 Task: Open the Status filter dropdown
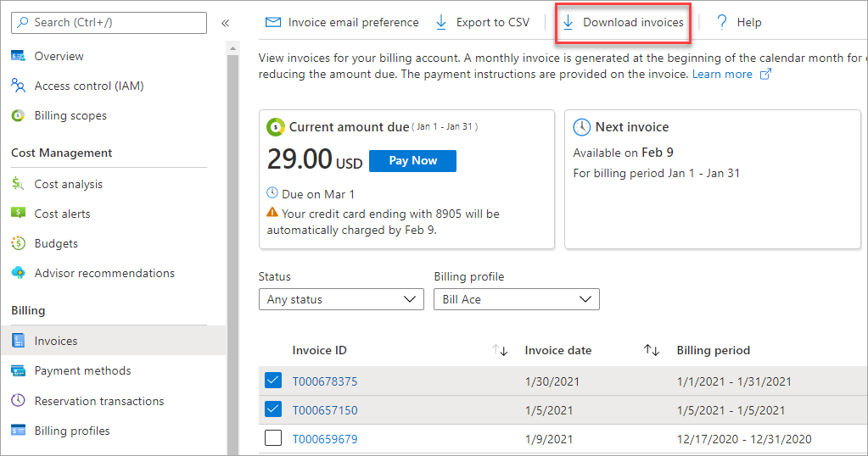pos(341,299)
